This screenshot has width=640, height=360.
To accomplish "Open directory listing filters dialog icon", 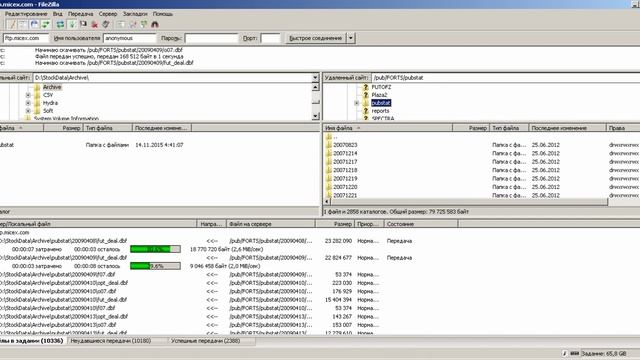I will click(x=121, y=24).
